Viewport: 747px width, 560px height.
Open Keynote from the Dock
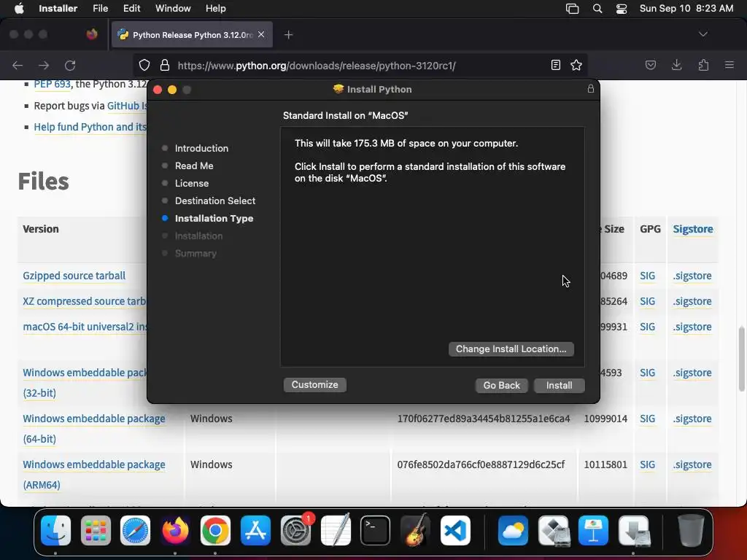pyautogui.click(x=593, y=531)
